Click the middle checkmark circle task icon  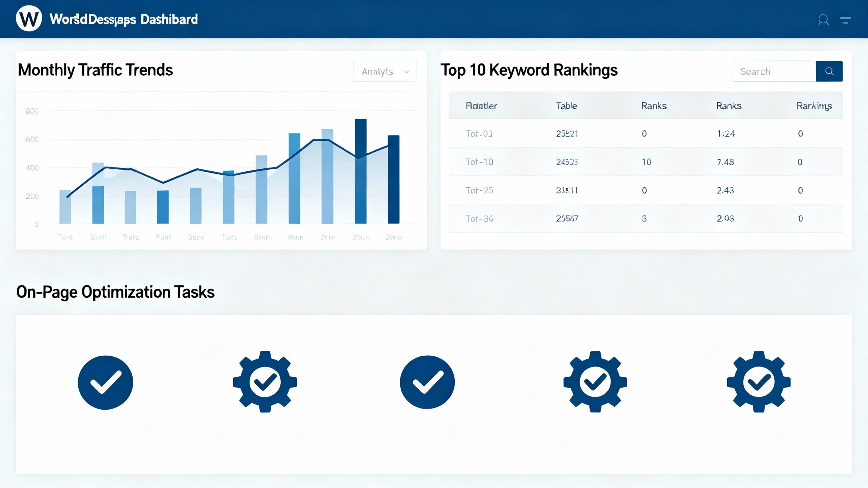(427, 382)
